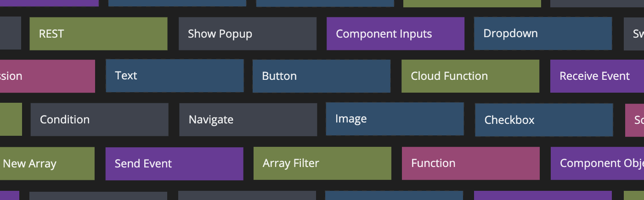Pick the Image node tile
The height and width of the screenshot is (200, 644).
395,119
